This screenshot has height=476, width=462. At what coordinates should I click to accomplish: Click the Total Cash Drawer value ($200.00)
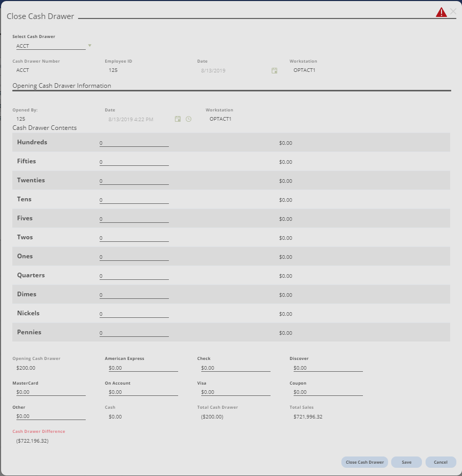click(x=212, y=417)
